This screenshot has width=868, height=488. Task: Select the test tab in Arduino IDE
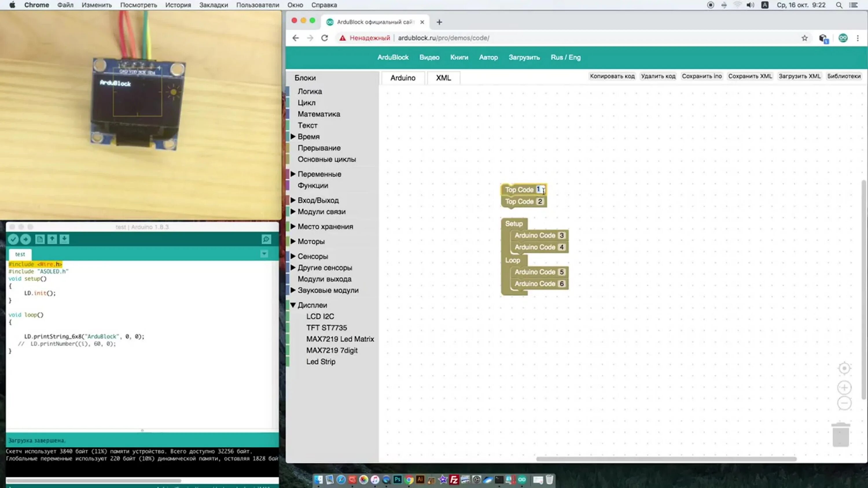tap(20, 254)
